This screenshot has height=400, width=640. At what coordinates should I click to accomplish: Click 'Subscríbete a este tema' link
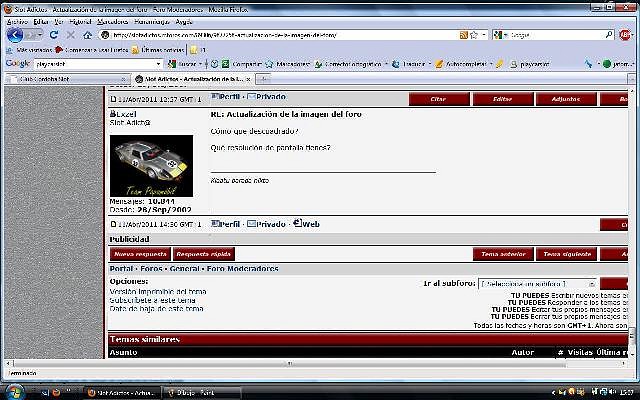pos(152,300)
